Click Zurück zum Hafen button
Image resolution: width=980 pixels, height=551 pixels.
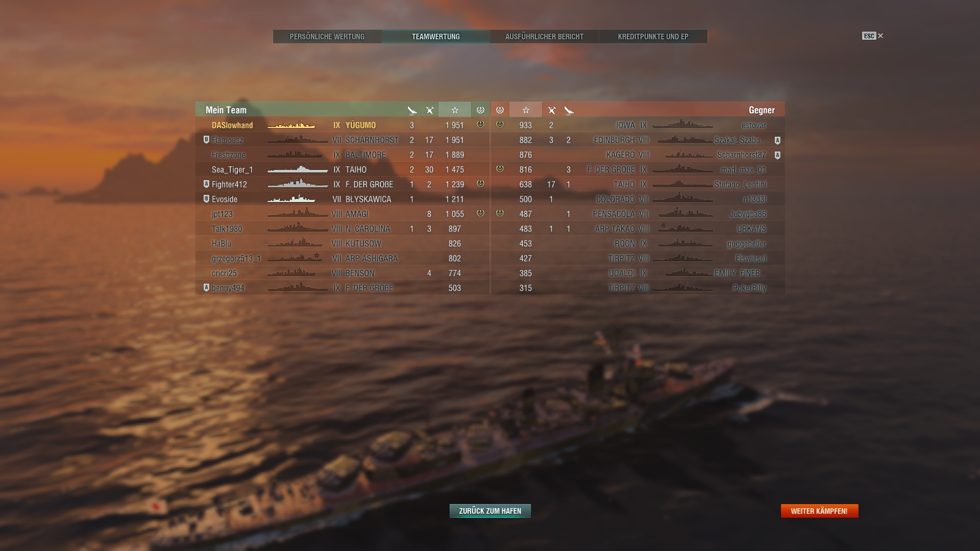(490, 511)
